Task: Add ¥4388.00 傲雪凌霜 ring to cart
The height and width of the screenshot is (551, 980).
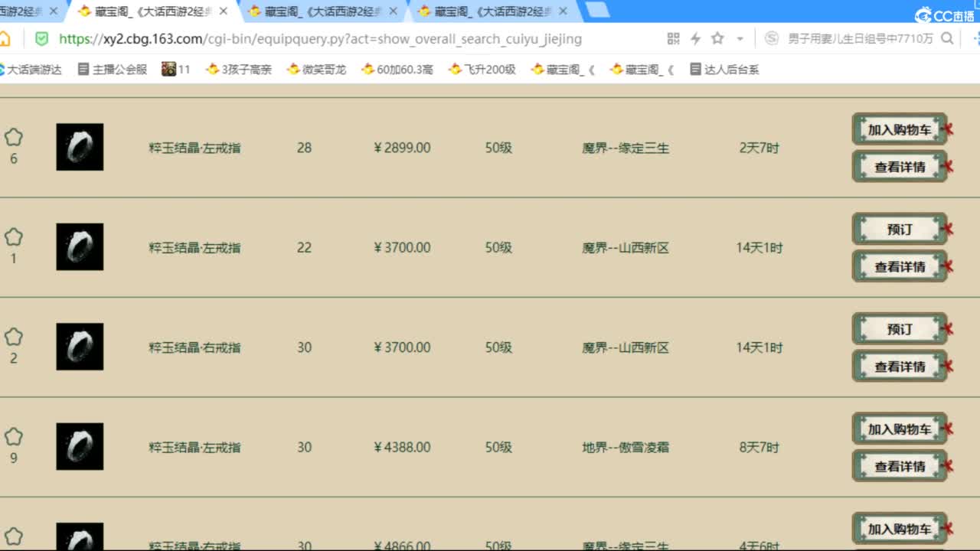Action: point(900,429)
